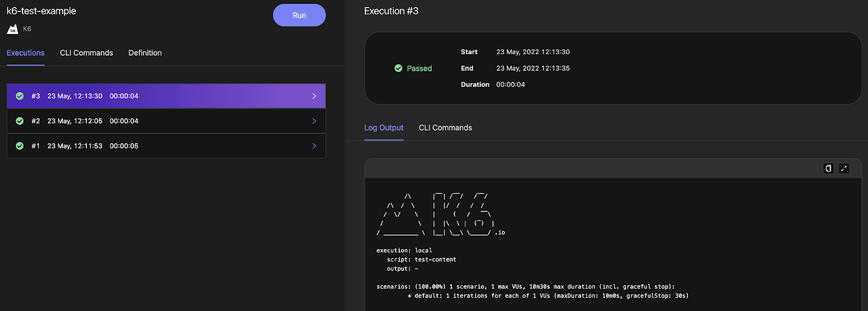Click the 'output: -' log line

pos(403,269)
